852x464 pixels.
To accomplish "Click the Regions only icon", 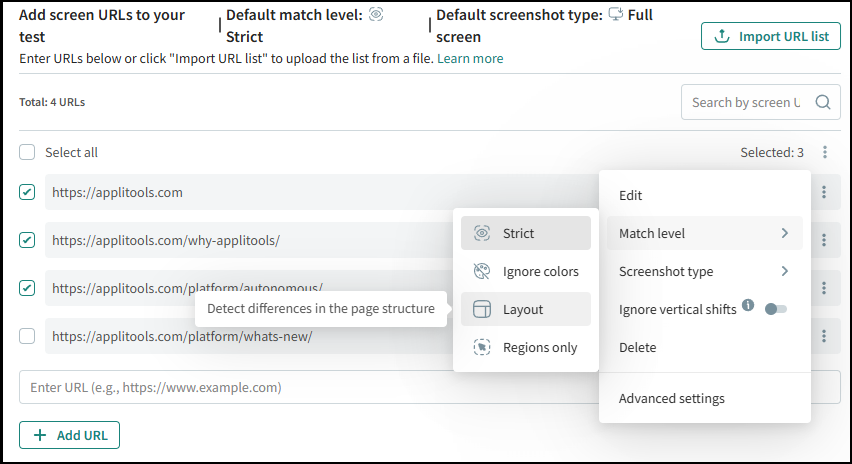I will tap(482, 347).
